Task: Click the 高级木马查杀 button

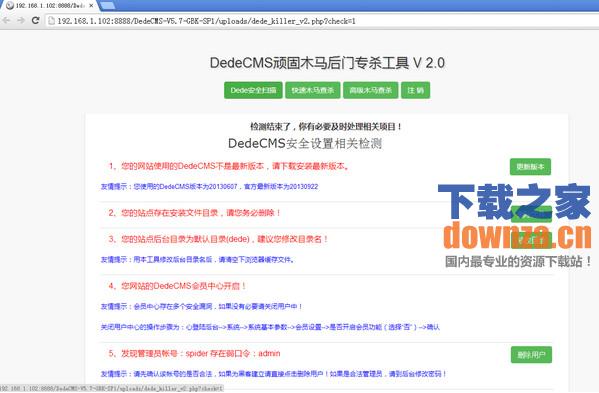Action: click(371, 91)
